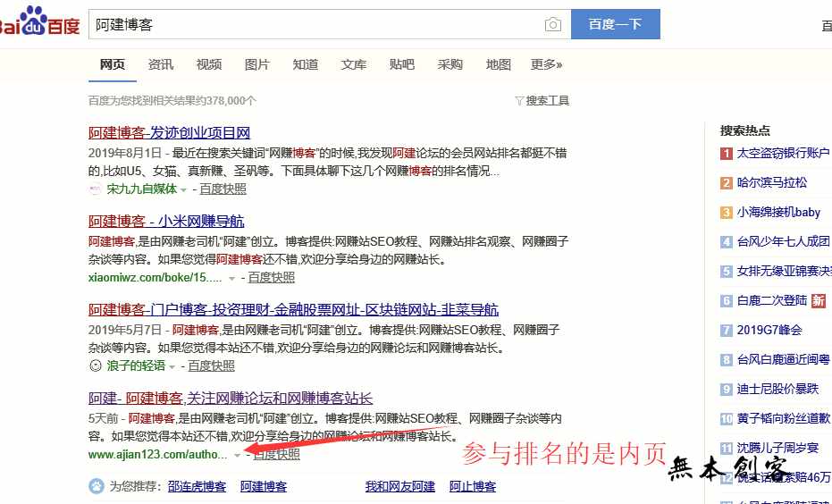The width and height of the screenshot is (832, 504).
Task: Open recommended search 邵连虎博客
Action: tap(197, 486)
